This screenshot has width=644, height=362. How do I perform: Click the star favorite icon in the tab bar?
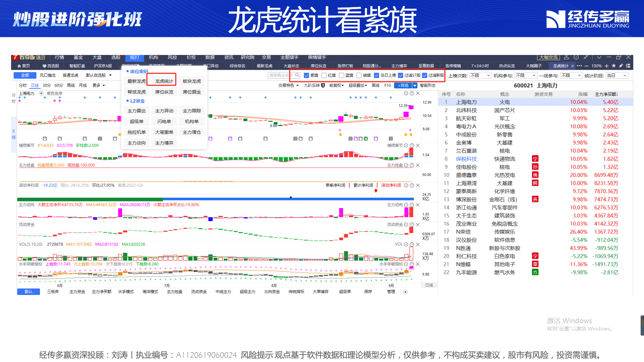click(x=614, y=66)
